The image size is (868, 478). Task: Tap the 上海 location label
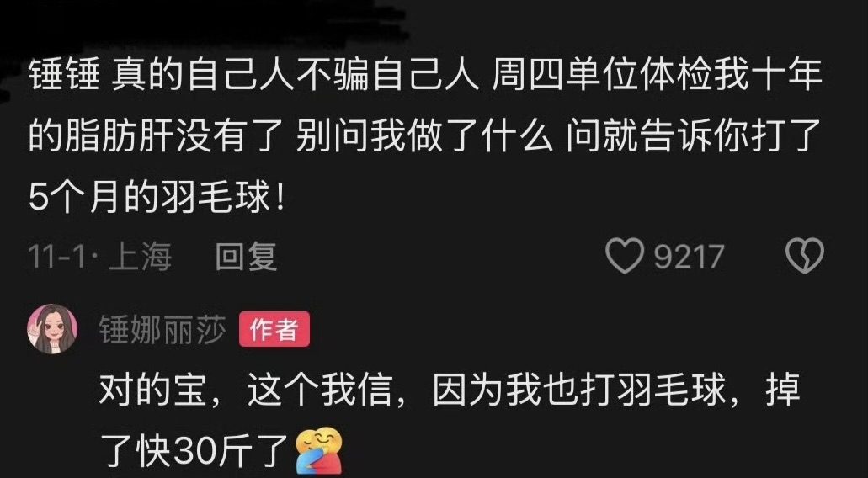pyautogui.click(x=141, y=258)
